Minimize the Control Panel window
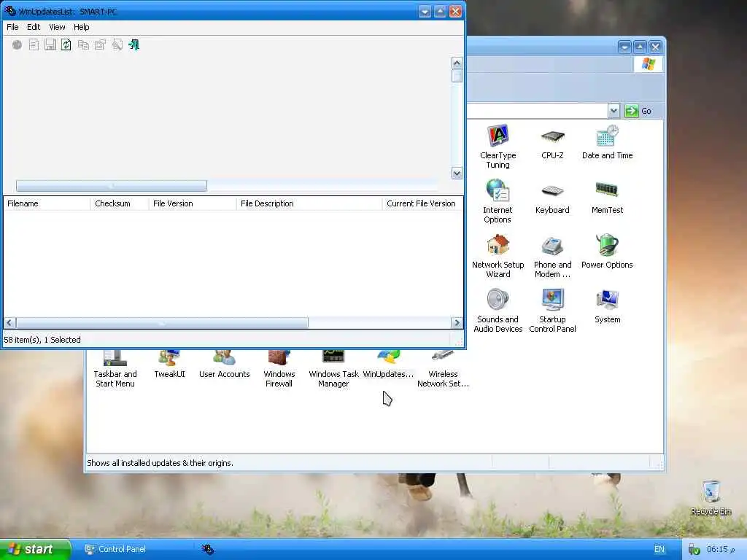 [x=624, y=47]
